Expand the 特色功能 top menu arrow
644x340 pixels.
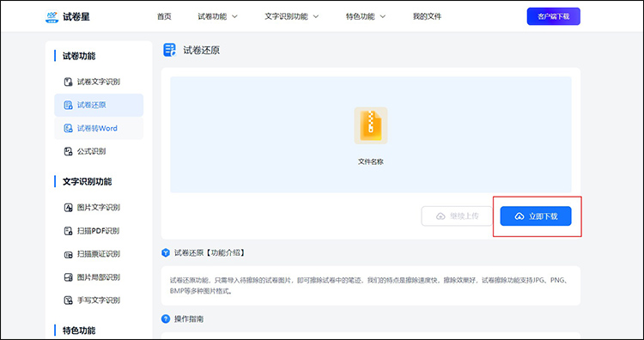(x=382, y=17)
